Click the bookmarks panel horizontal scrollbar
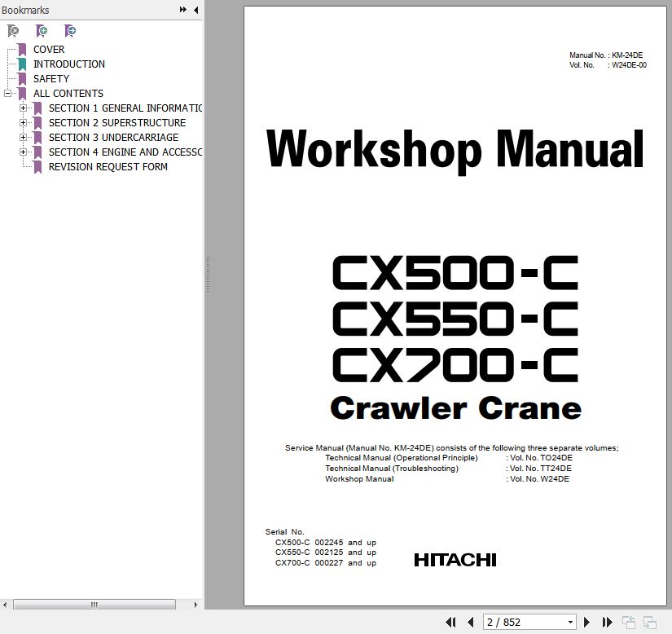Screen dimensions: 672x634 coord(94,605)
